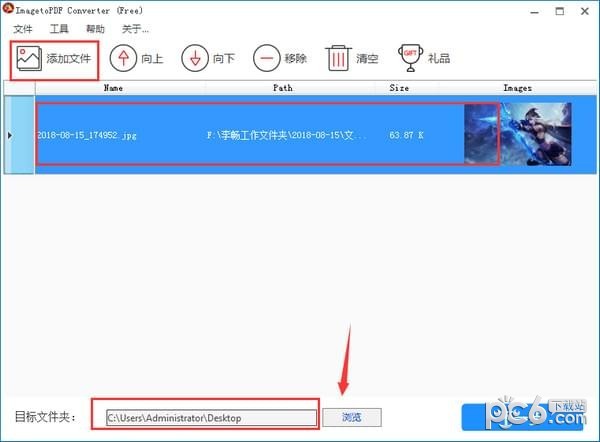Close the ImagetoPDF Converter window
600x442 pixels.
pyautogui.click(x=585, y=11)
